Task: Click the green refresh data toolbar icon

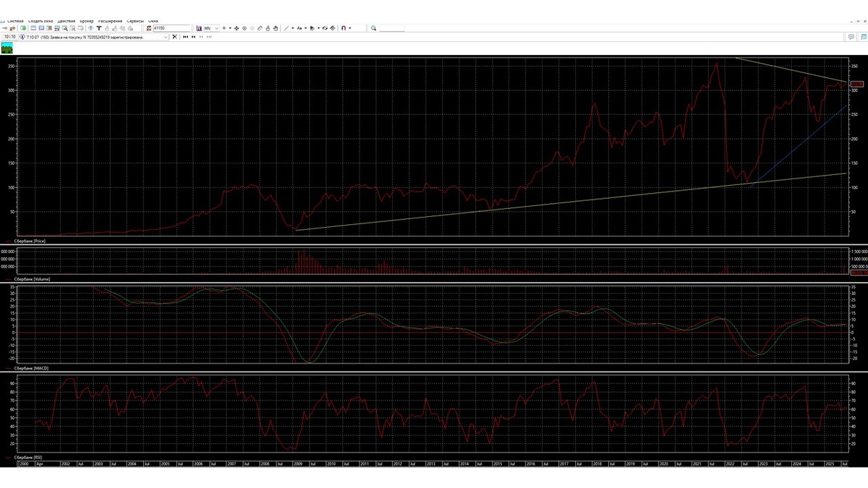Action: (x=23, y=28)
